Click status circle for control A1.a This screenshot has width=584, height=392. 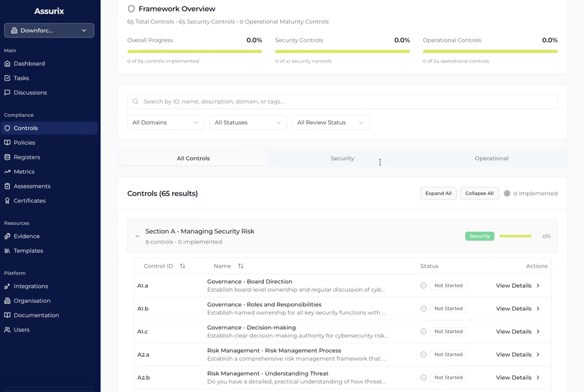click(423, 286)
